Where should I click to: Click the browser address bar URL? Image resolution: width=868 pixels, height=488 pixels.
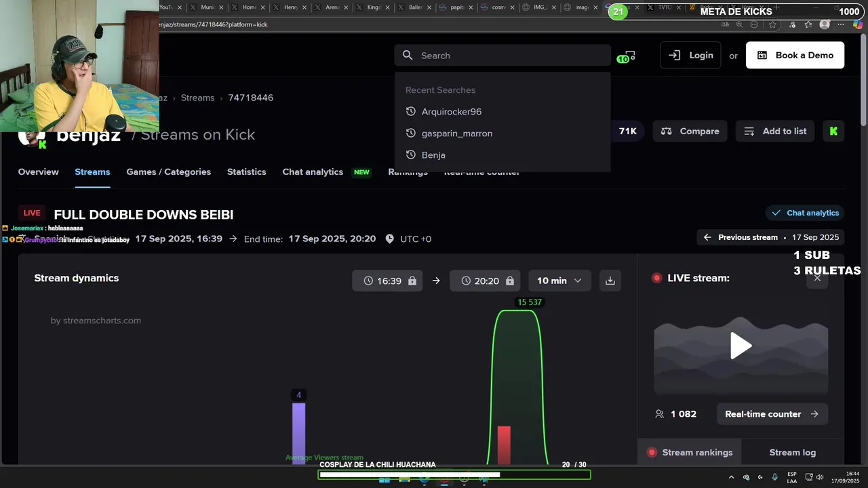(x=213, y=24)
